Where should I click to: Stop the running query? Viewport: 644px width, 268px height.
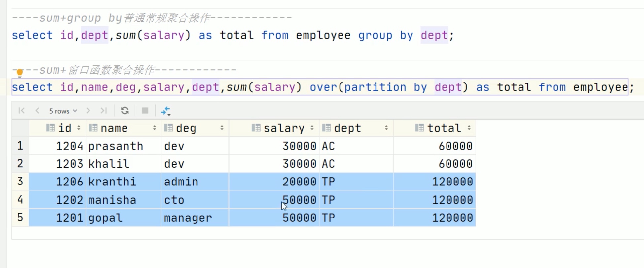(145, 111)
